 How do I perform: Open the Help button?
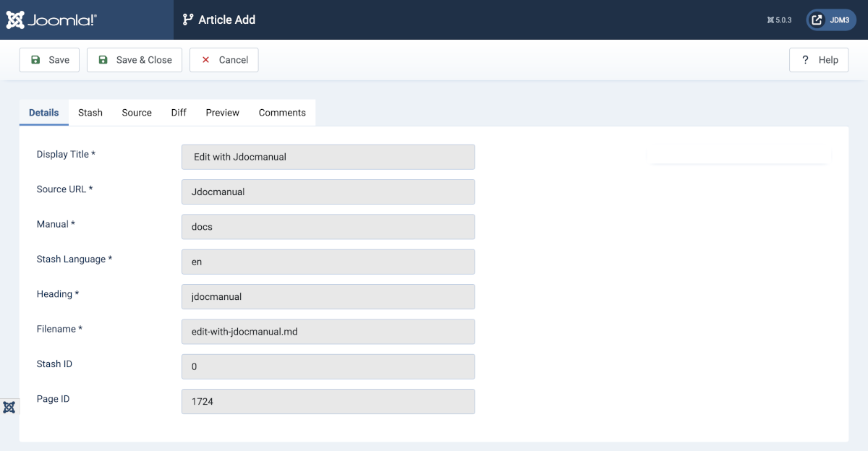coord(819,60)
